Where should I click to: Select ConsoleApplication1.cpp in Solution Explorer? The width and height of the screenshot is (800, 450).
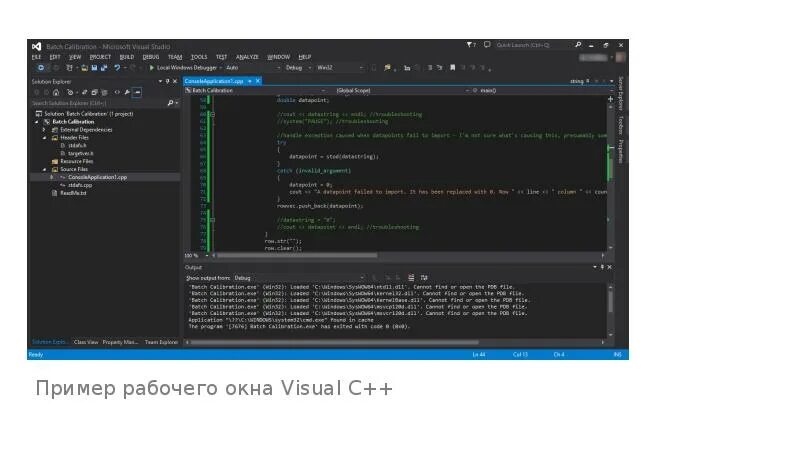click(x=97, y=178)
